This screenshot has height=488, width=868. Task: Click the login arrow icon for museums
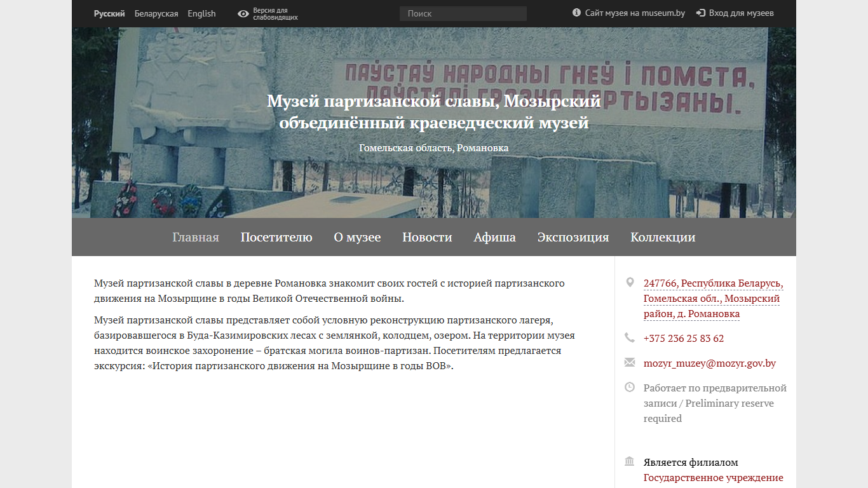click(701, 13)
